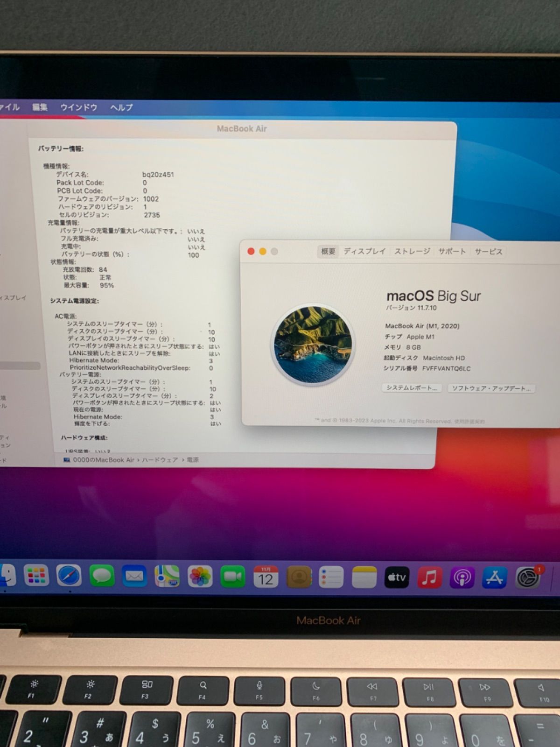This screenshot has height=747, width=560.
Task: Click the serial number FVFFVANTQ6LC
Action: click(x=446, y=368)
